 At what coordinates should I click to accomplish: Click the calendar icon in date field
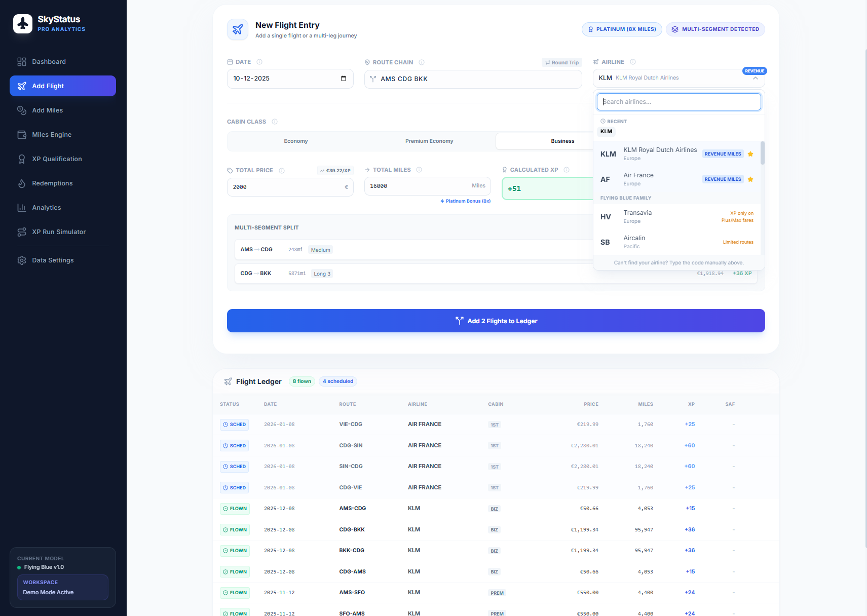click(343, 79)
